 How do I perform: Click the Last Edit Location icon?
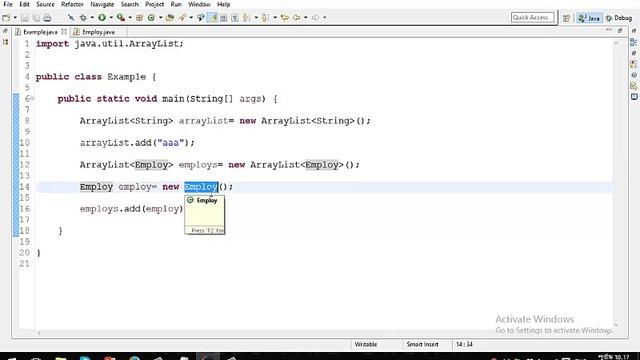pyautogui.click(x=284, y=18)
